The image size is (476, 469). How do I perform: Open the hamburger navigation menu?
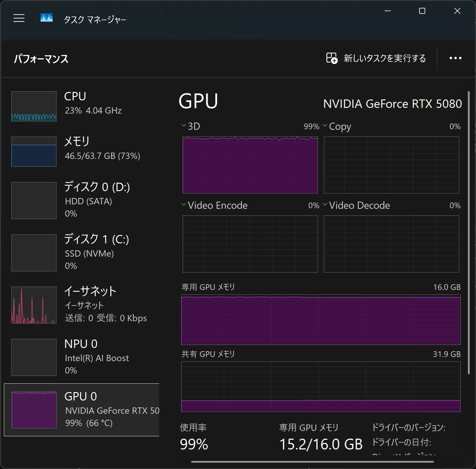tap(19, 18)
